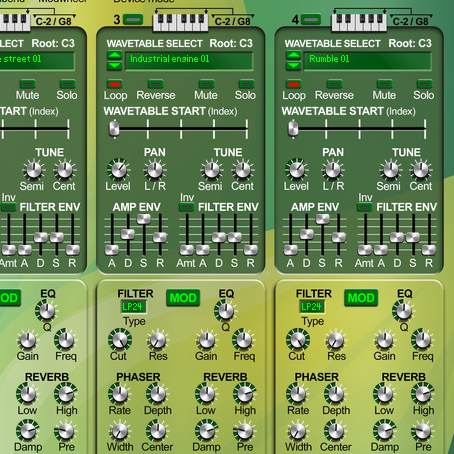The height and width of the screenshot is (454, 454).
Task: Click the filter Res knob in layer 3
Action: pyautogui.click(x=158, y=340)
